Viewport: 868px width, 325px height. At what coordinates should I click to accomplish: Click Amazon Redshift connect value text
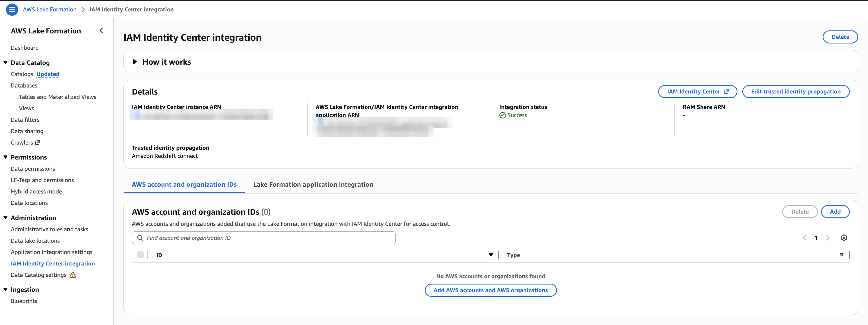pyautogui.click(x=165, y=156)
